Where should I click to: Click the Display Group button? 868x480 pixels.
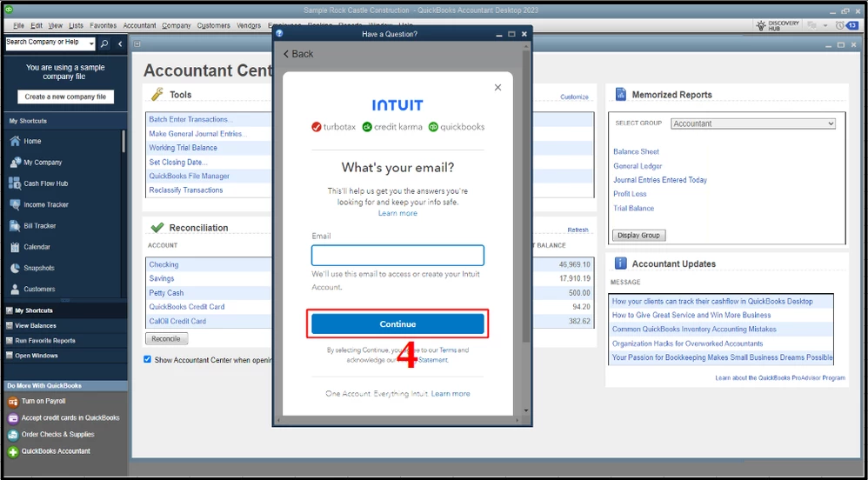pyautogui.click(x=638, y=236)
